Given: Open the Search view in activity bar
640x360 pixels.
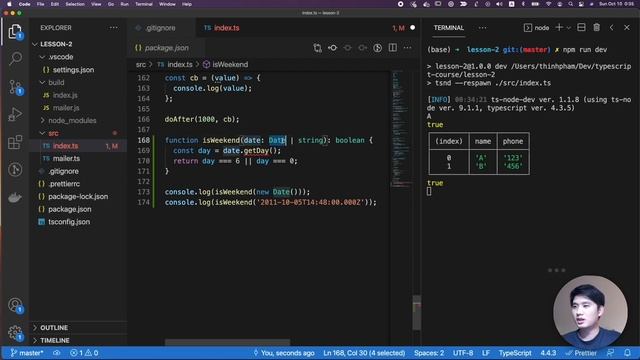Looking at the screenshot, I should [x=15, y=58].
